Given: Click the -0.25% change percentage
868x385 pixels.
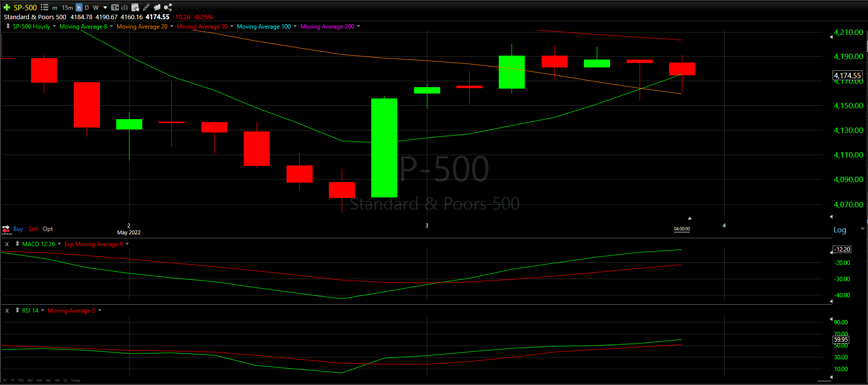Looking at the screenshot, I should 203,17.
